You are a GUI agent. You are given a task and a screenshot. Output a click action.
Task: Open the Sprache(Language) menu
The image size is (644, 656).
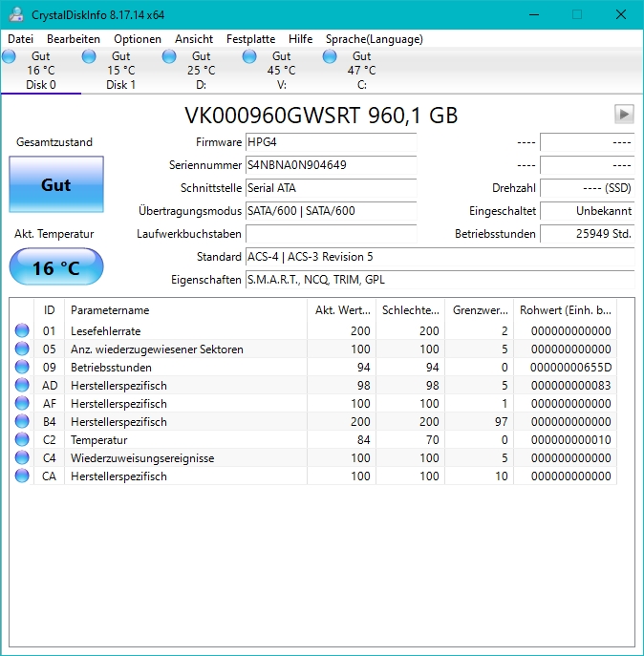pos(375,39)
